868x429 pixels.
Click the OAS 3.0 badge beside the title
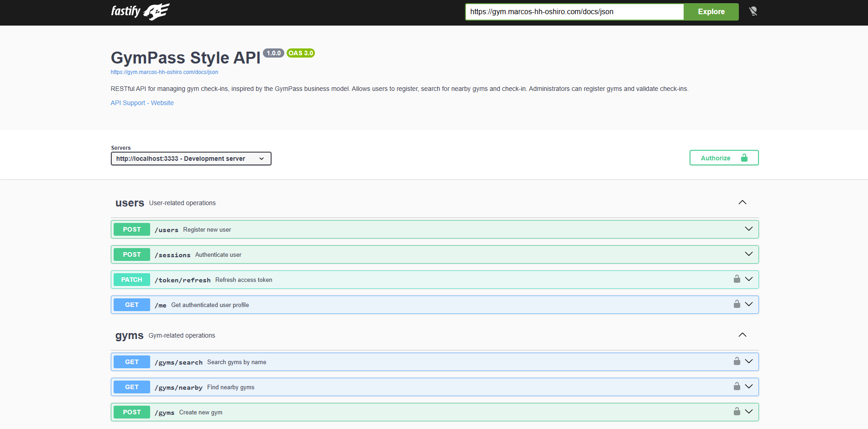pyautogui.click(x=301, y=53)
